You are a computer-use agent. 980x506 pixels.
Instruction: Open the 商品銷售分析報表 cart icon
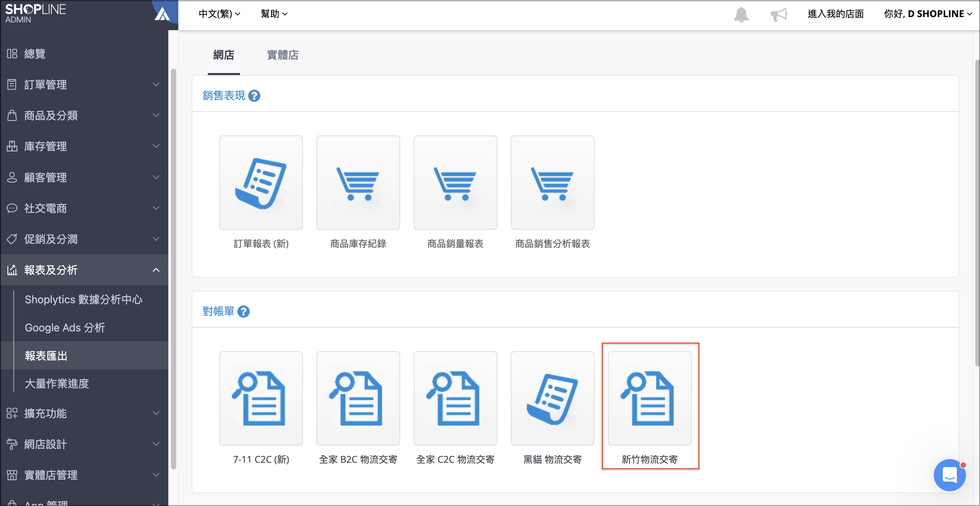coord(552,183)
